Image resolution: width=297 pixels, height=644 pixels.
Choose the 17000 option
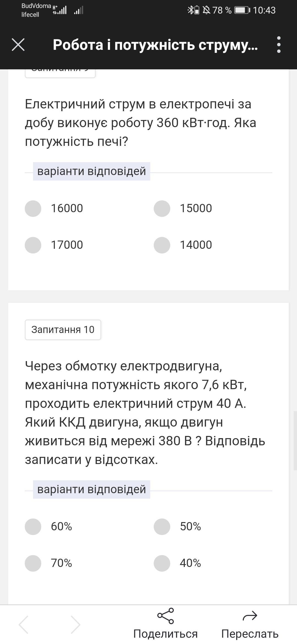click(x=33, y=245)
